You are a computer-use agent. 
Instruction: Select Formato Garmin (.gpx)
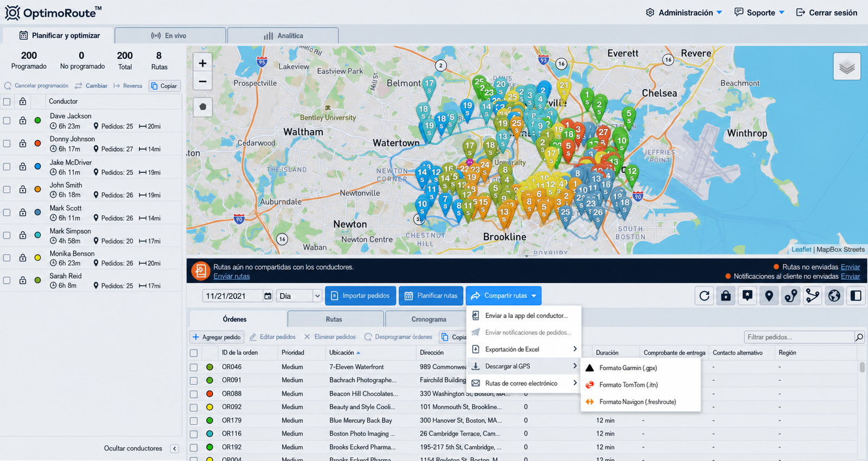click(x=640, y=368)
